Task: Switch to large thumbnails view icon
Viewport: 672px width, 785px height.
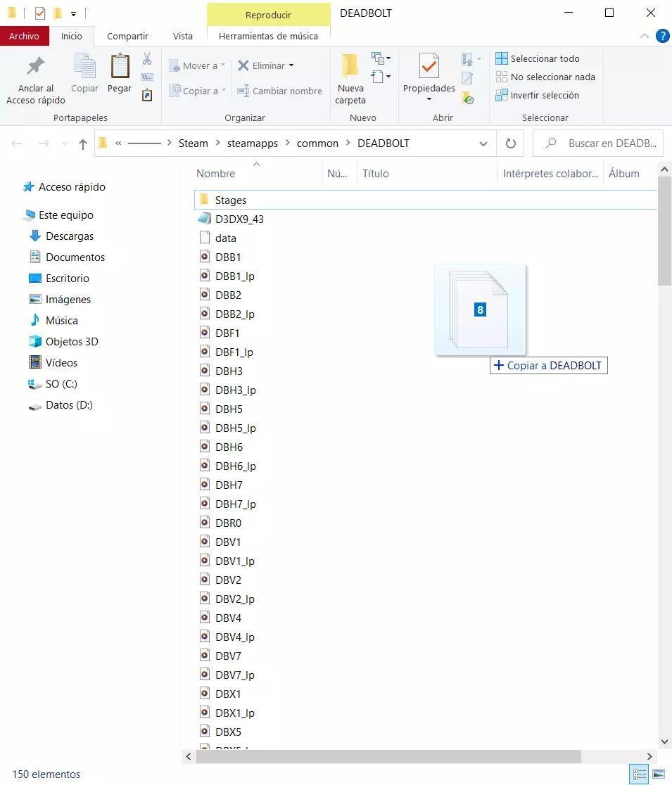Action: (x=659, y=774)
